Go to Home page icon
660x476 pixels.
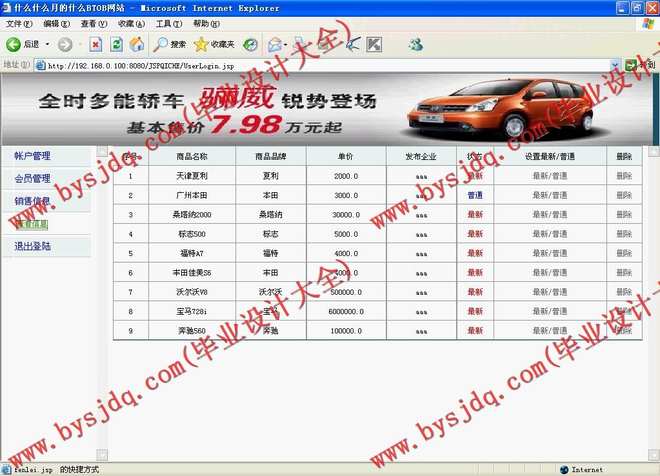coord(136,44)
